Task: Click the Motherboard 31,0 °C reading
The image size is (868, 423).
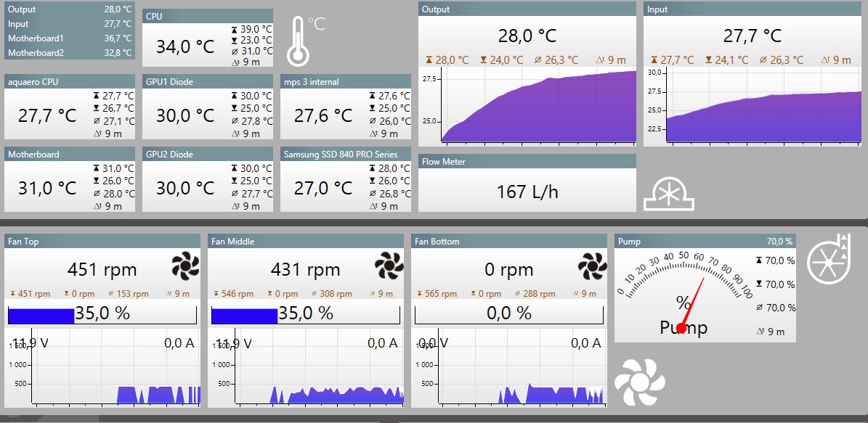Action: coord(47,188)
